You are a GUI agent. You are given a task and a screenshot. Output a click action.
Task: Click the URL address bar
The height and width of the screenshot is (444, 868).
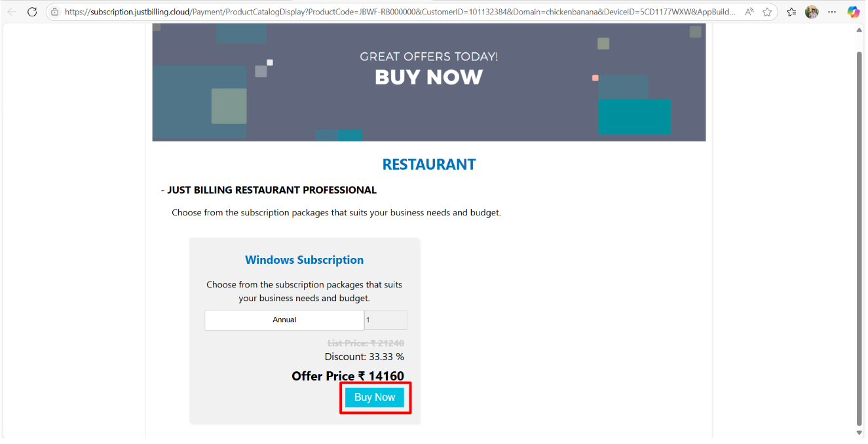click(400, 12)
